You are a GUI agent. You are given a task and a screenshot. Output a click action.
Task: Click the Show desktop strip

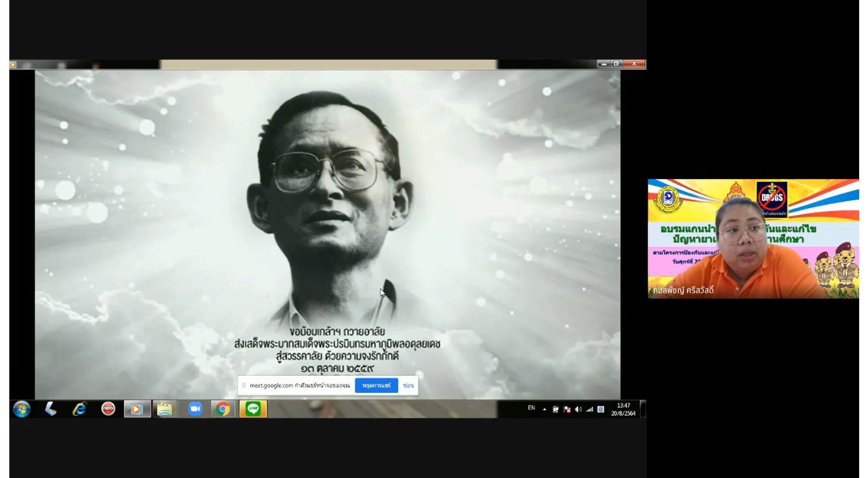[644, 409]
